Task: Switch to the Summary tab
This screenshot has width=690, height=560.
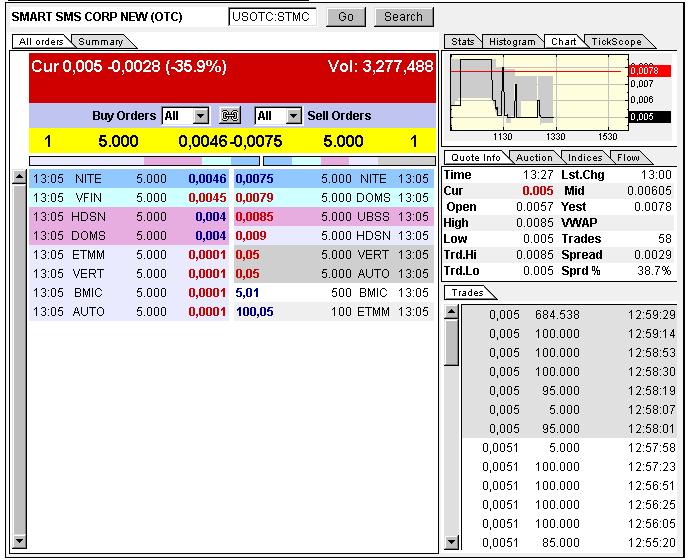Action: [x=100, y=42]
